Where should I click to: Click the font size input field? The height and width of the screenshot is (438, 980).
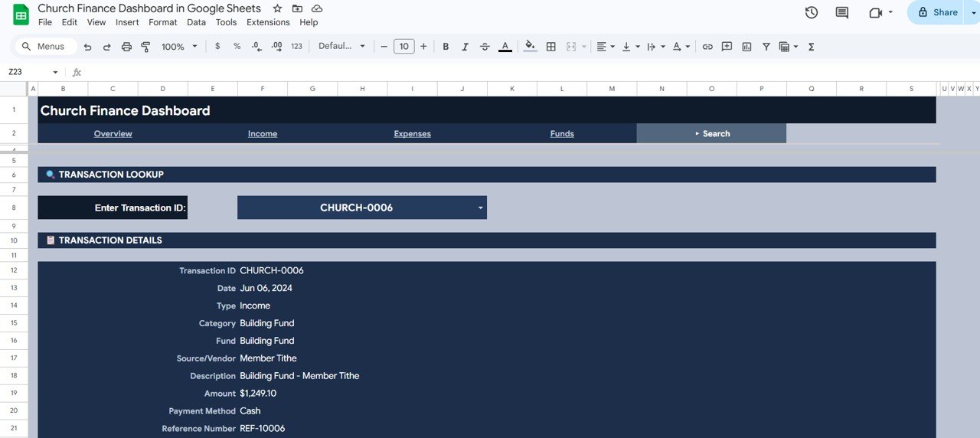pyautogui.click(x=403, y=47)
